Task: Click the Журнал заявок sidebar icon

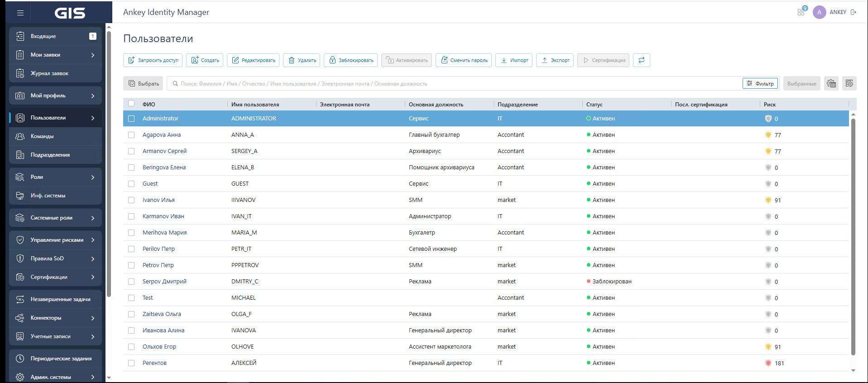Action: 20,73
